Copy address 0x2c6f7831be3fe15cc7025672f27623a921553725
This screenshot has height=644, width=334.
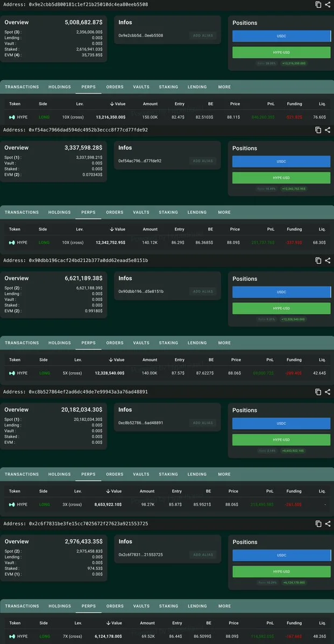click(318, 524)
